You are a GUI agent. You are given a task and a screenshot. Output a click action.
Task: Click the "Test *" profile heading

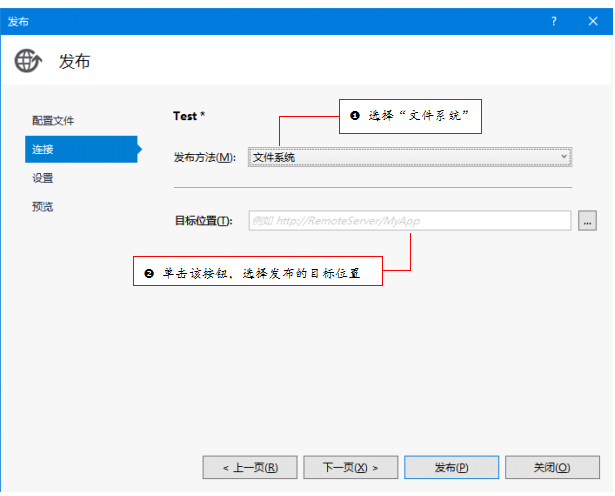click(189, 116)
